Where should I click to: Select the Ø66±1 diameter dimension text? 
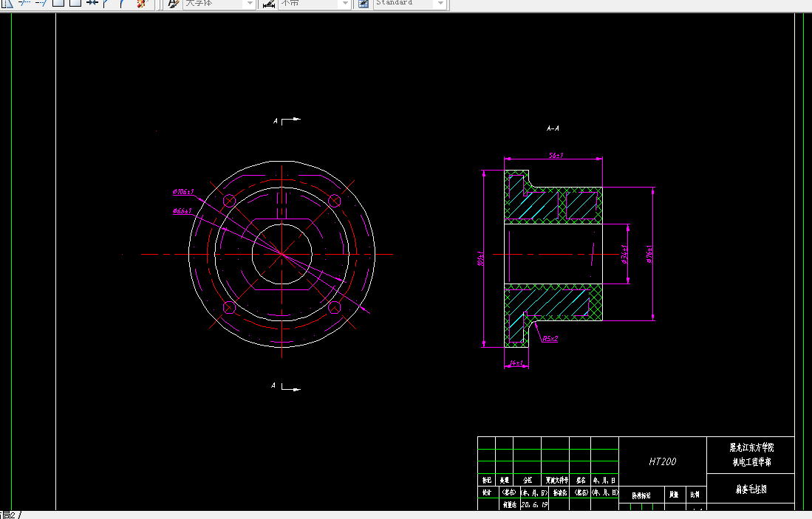coord(182,211)
